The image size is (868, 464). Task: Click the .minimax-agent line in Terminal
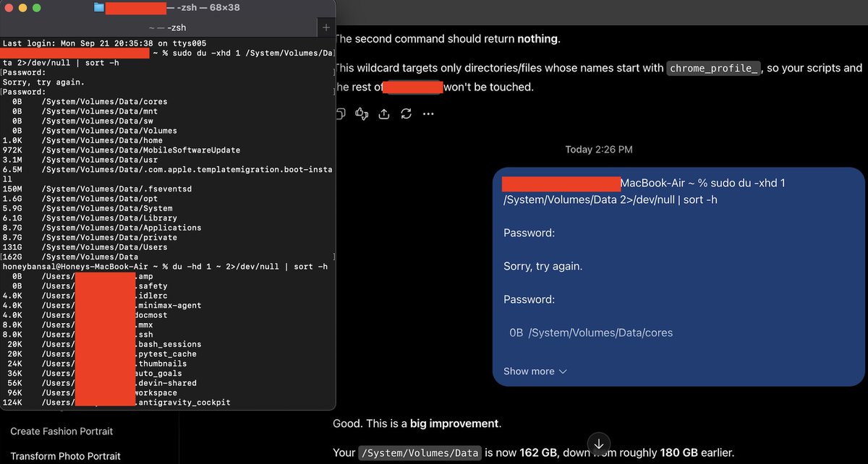click(x=102, y=306)
